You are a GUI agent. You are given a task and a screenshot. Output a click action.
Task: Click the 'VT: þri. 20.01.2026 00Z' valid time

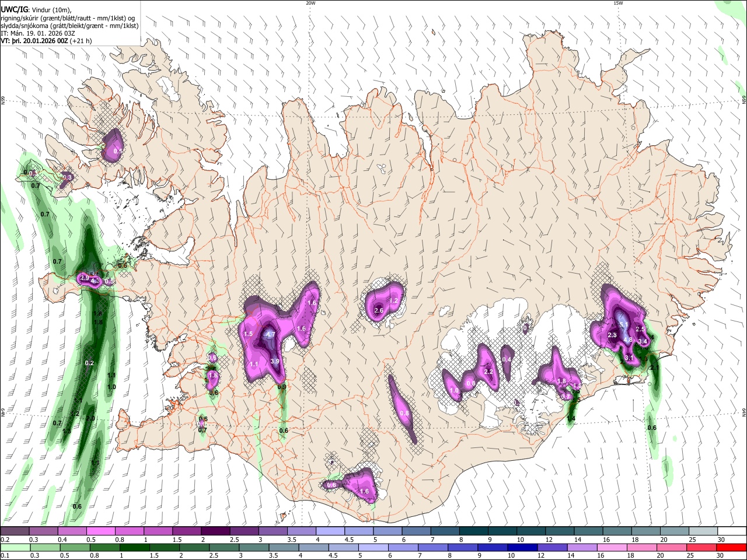click(34, 41)
